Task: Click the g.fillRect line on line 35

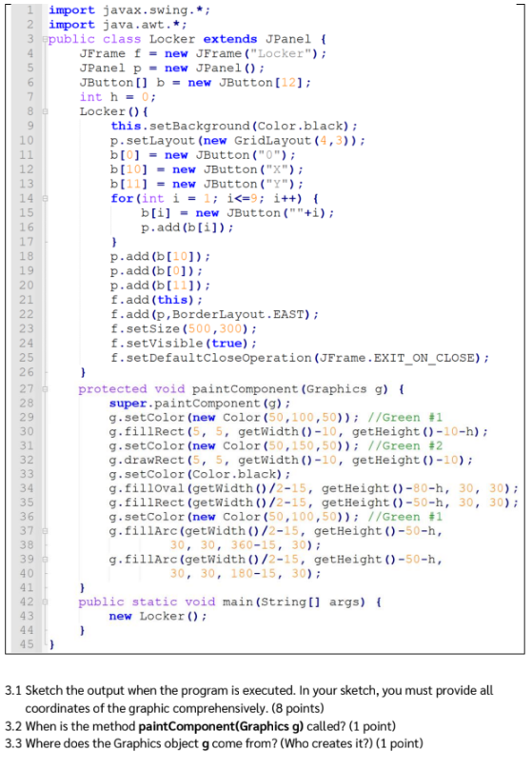Action: pos(314,503)
